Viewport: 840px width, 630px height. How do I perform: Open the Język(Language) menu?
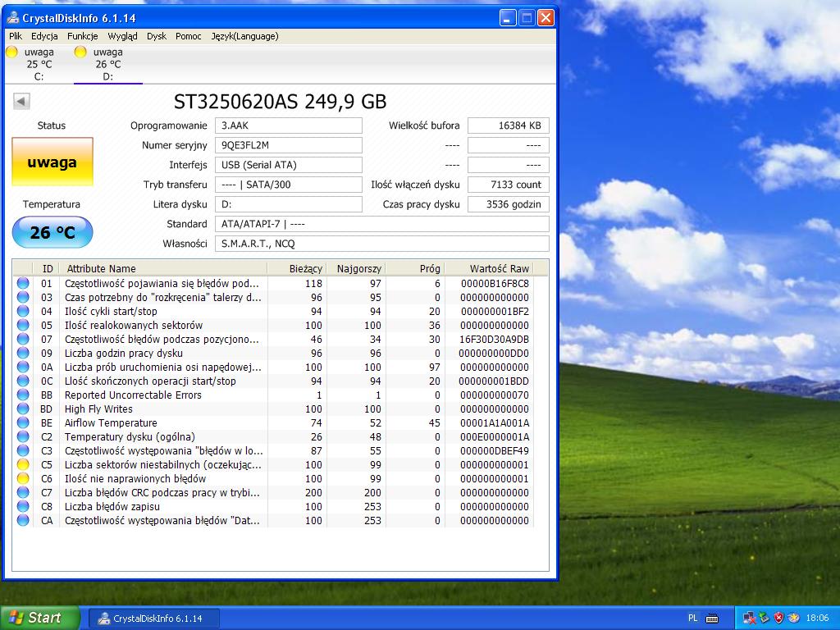pyautogui.click(x=244, y=36)
